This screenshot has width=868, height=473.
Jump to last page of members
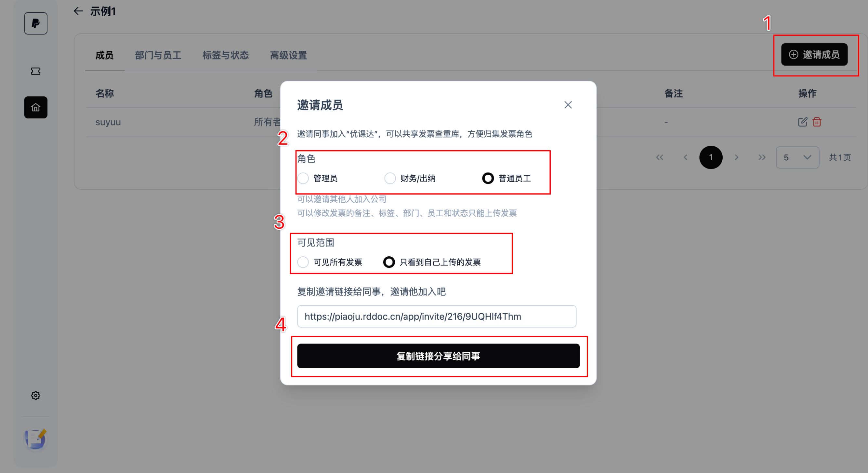tap(762, 157)
